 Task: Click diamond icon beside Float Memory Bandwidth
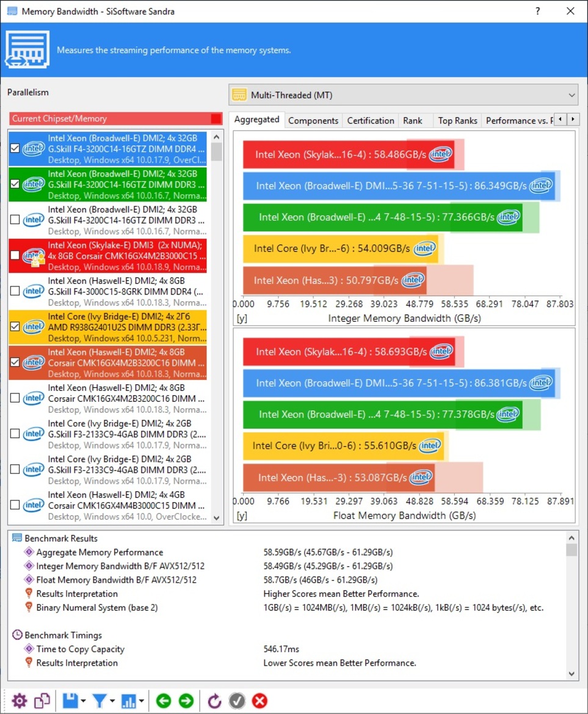pyautogui.click(x=29, y=579)
